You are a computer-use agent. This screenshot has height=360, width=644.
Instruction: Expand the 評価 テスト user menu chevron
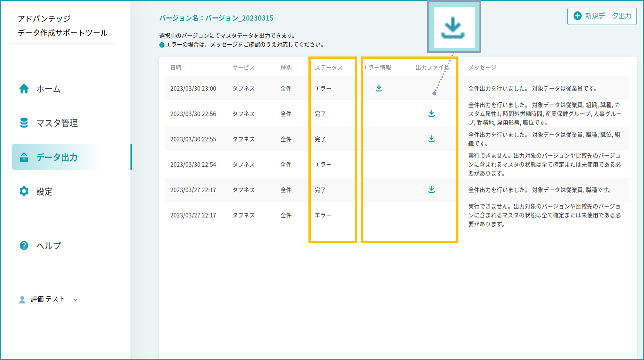pos(75,300)
